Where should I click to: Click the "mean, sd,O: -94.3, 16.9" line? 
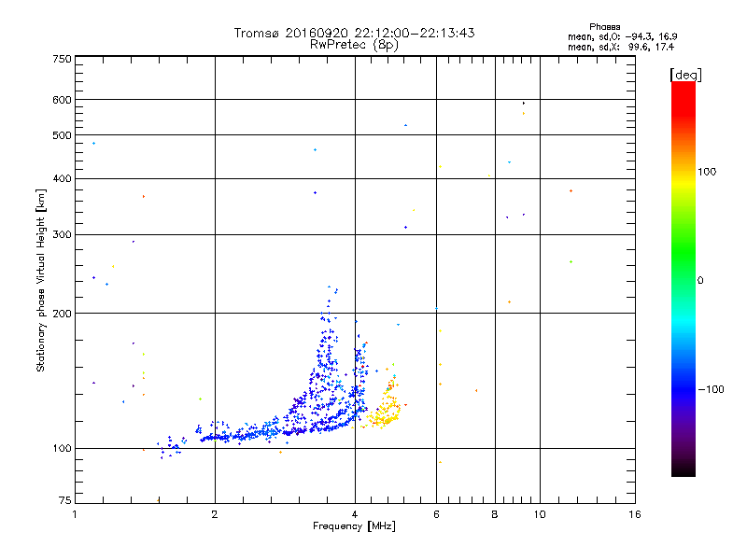622,36
